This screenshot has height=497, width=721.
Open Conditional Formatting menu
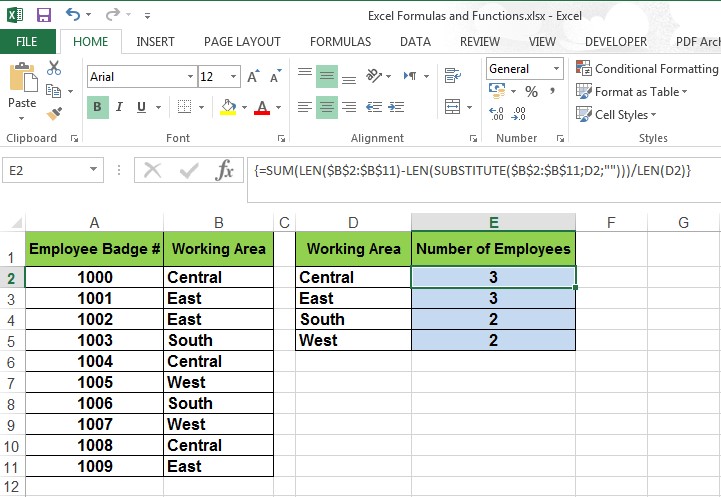click(647, 69)
